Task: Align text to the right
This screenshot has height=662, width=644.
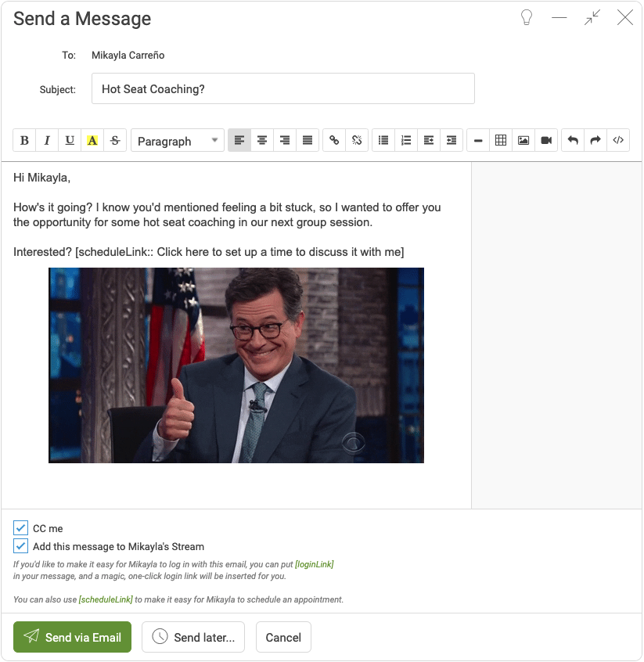Action: point(285,140)
